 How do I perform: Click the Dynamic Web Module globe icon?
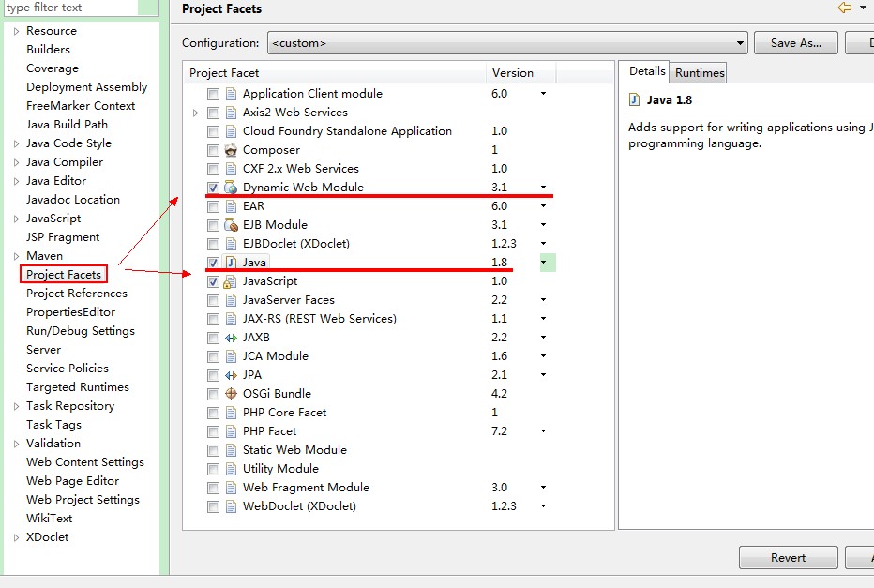click(x=231, y=188)
